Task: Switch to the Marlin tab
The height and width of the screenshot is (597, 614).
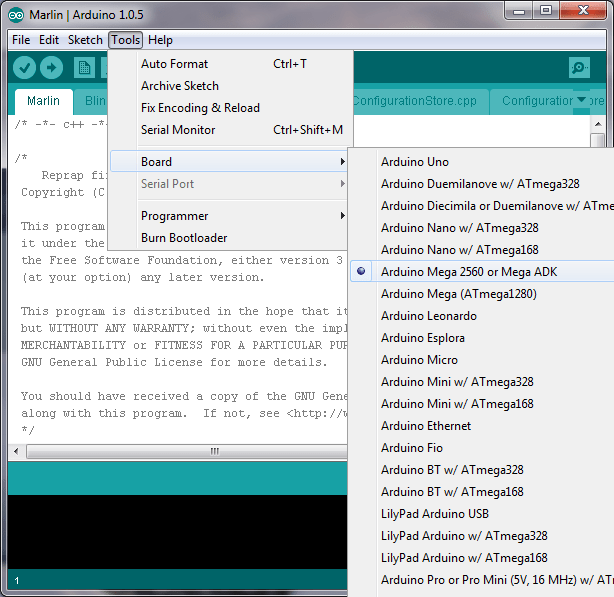Action: coord(43,101)
